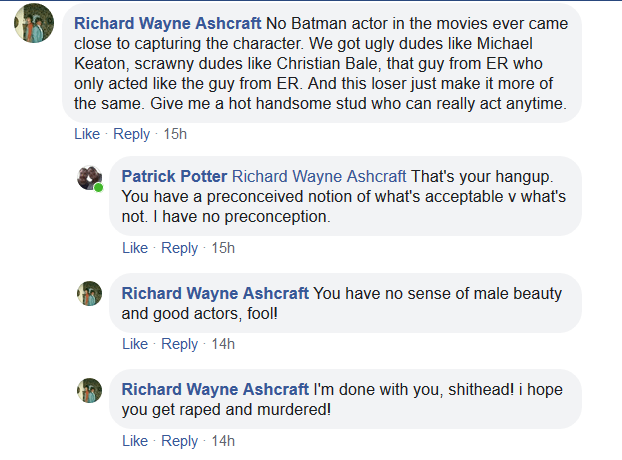Like Patrick Potter's reply
622x460 pixels.
point(135,248)
